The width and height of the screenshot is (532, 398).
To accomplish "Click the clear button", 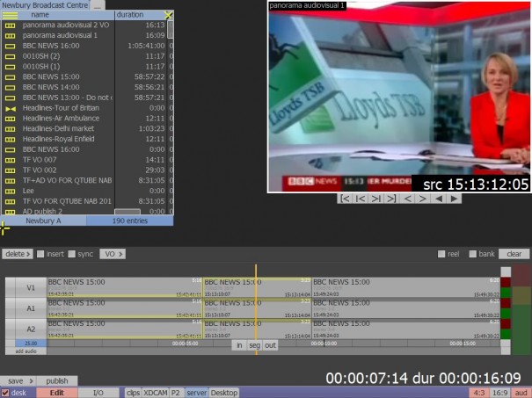I will 514,254.
